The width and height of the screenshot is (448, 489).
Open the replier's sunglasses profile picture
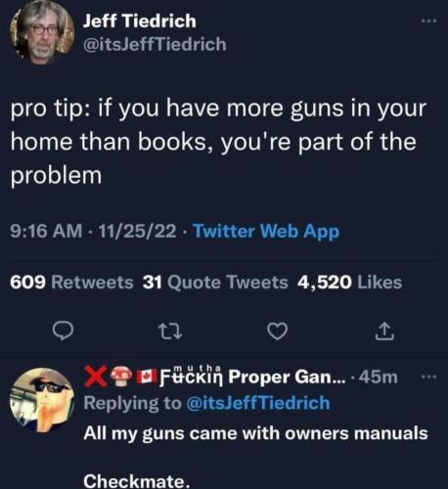(42, 400)
